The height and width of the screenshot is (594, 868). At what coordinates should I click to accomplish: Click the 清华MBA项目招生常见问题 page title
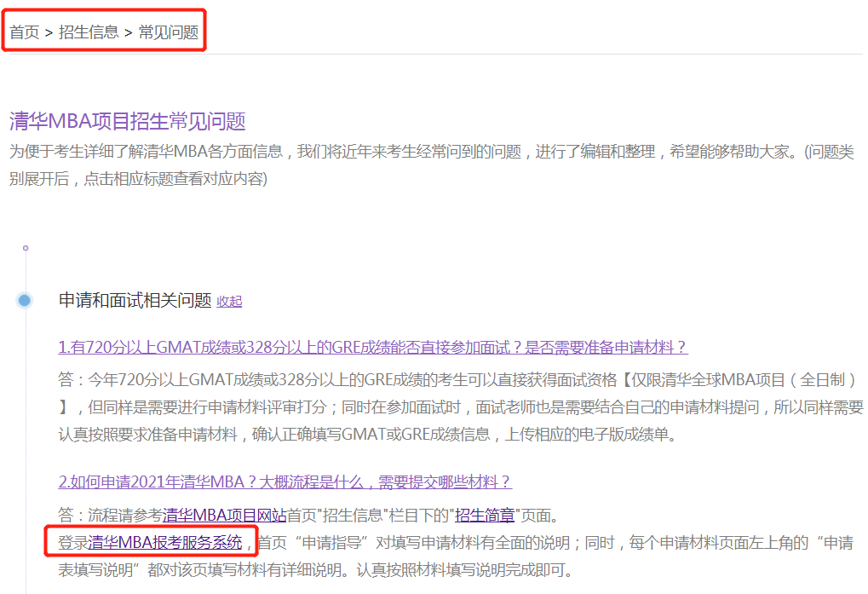(x=128, y=121)
